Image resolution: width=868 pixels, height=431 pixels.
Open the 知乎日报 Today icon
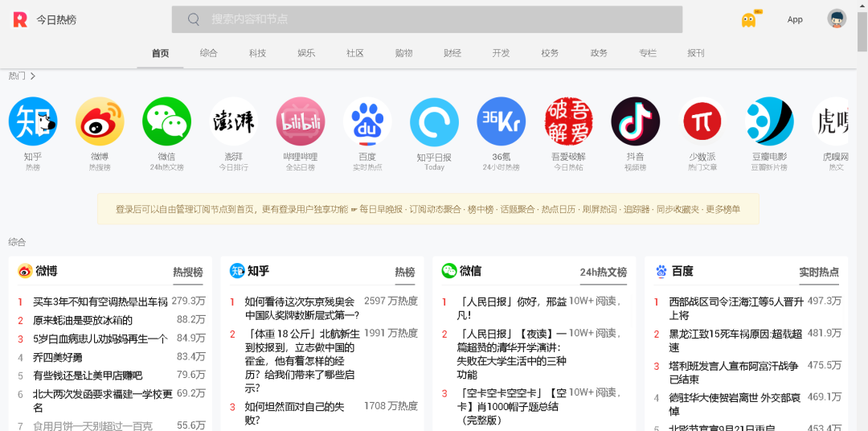pos(435,121)
